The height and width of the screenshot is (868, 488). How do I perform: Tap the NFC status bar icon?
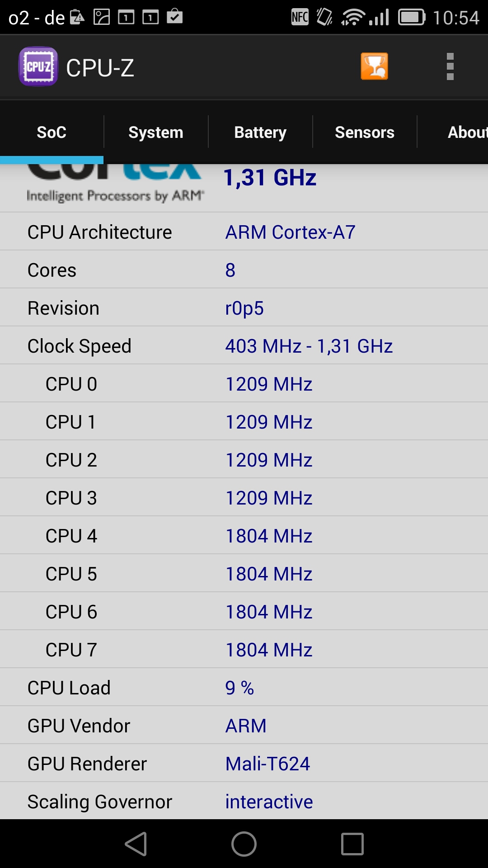pos(300,17)
